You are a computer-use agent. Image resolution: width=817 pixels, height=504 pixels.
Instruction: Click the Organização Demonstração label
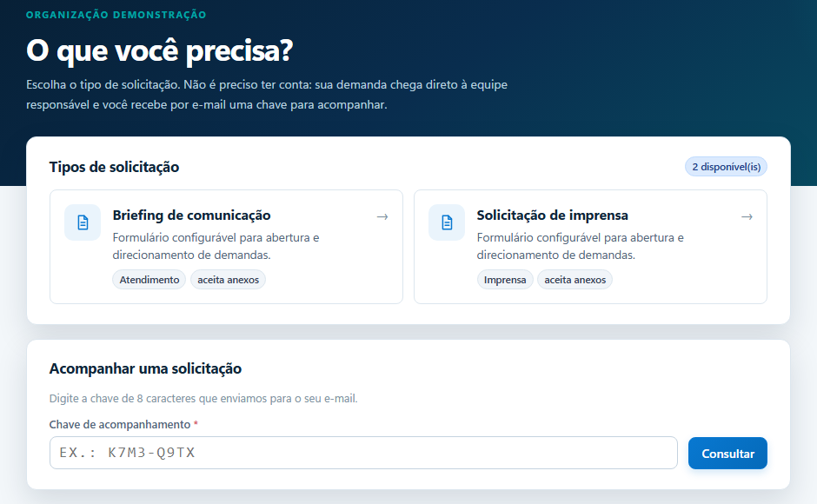point(116,15)
